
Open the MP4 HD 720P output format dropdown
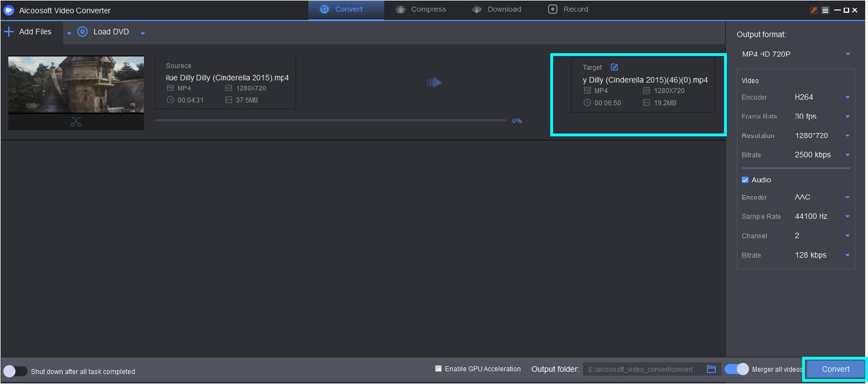pos(796,54)
